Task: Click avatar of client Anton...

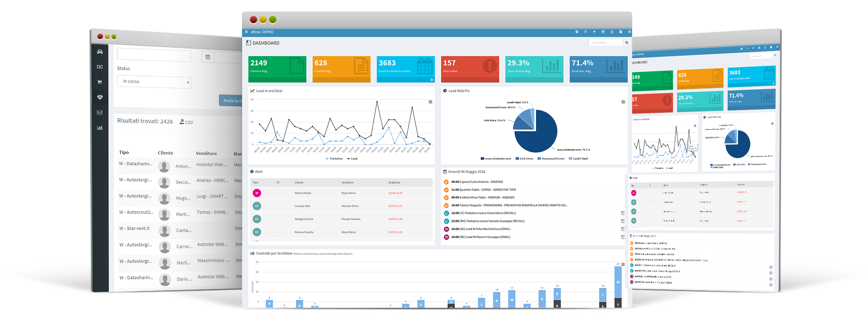Action: pos(164,166)
